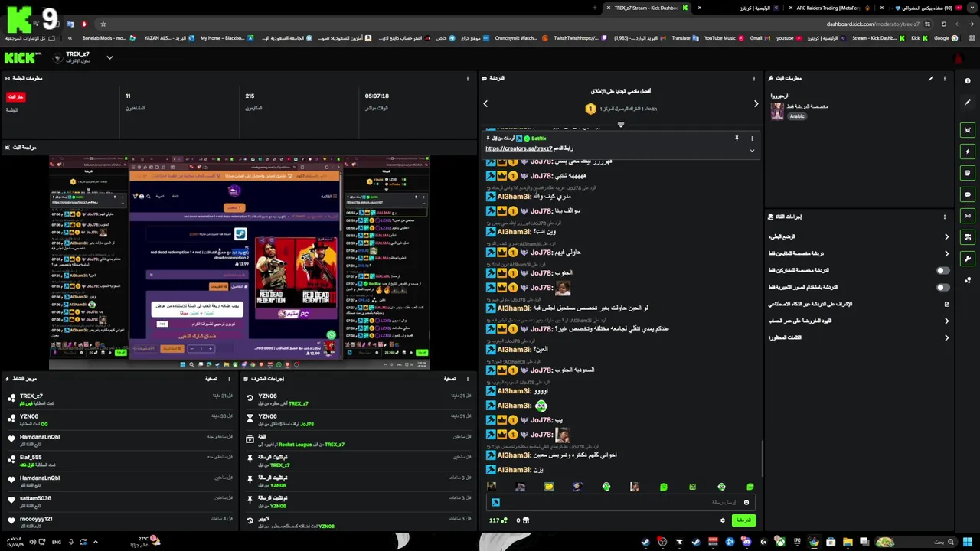Open the pinned message kebab menu
Viewport: 980px width, 551px height.
(752, 139)
